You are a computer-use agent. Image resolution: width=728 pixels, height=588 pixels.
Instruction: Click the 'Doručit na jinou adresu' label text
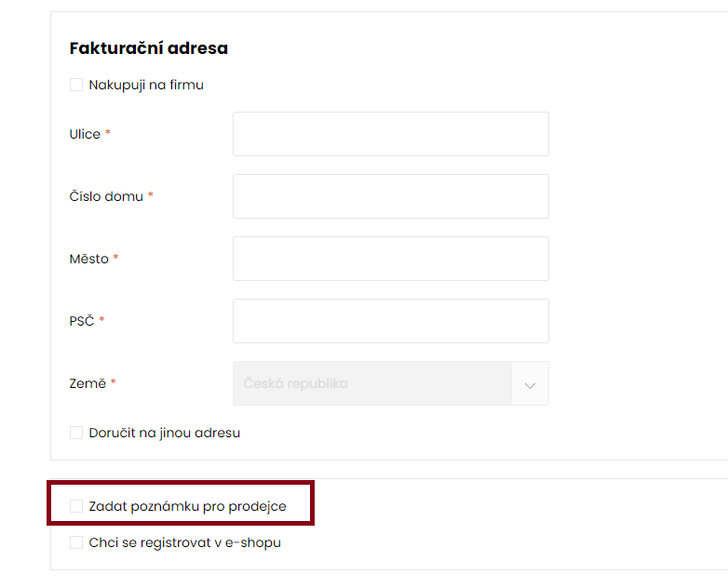(x=165, y=433)
